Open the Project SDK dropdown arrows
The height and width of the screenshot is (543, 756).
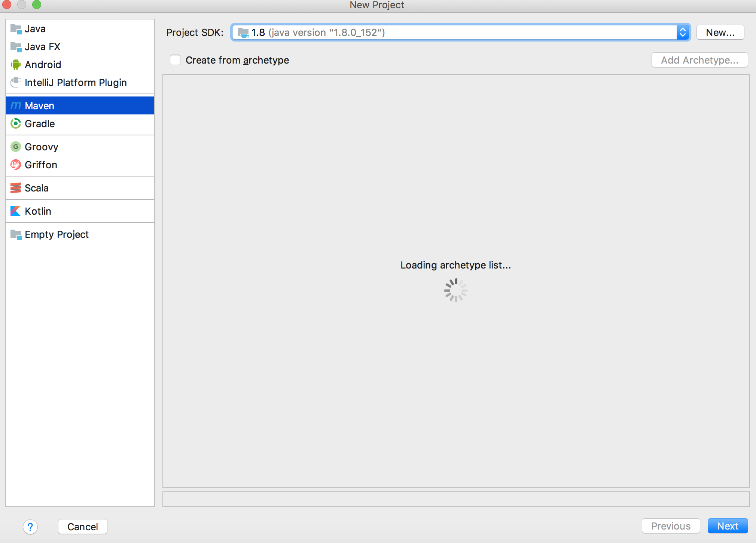(x=683, y=33)
